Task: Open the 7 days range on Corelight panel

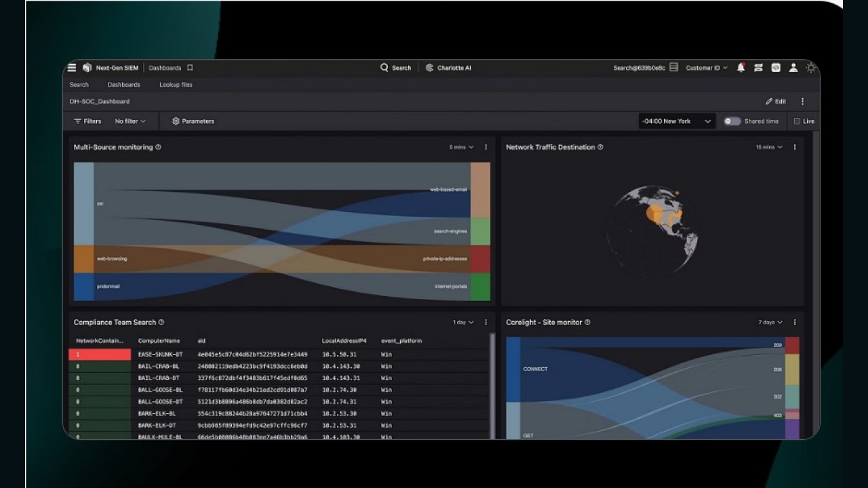Action: click(x=770, y=322)
